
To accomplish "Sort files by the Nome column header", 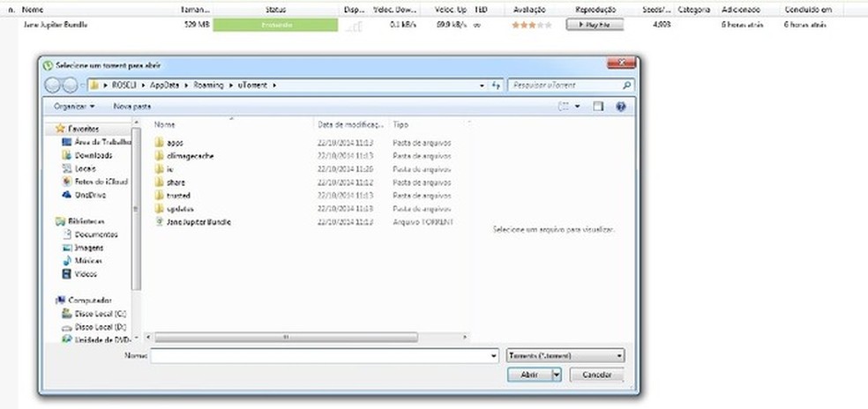I will click(x=164, y=125).
